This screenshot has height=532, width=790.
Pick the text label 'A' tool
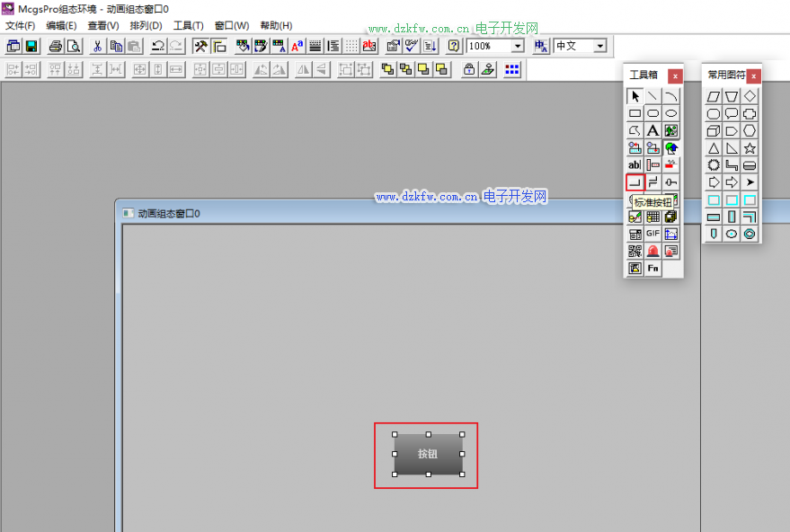pyautogui.click(x=653, y=130)
